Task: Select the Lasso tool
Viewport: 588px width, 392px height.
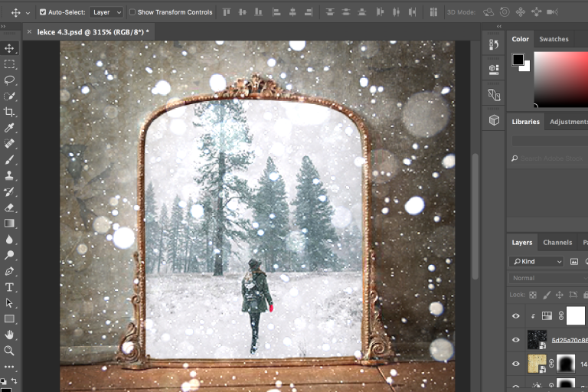Action: pyautogui.click(x=9, y=80)
